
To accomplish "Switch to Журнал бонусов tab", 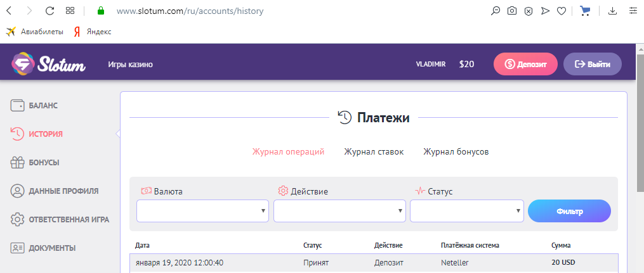I will pyautogui.click(x=456, y=151).
